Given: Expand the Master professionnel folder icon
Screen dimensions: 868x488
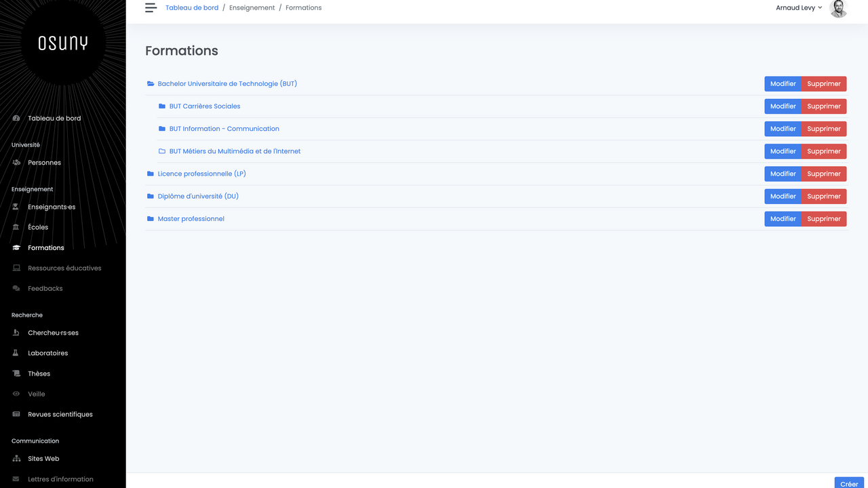Looking at the screenshot, I should (x=151, y=219).
